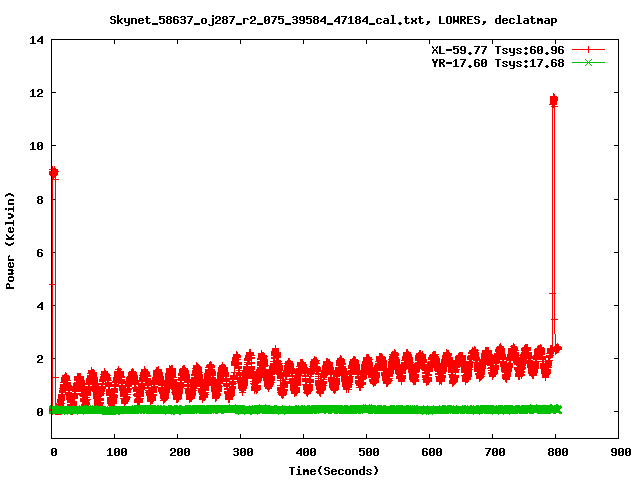This screenshot has height=480, width=640.
Task: Select legend entry XL-59.77 Tsys:60.96
Action: pos(498,50)
